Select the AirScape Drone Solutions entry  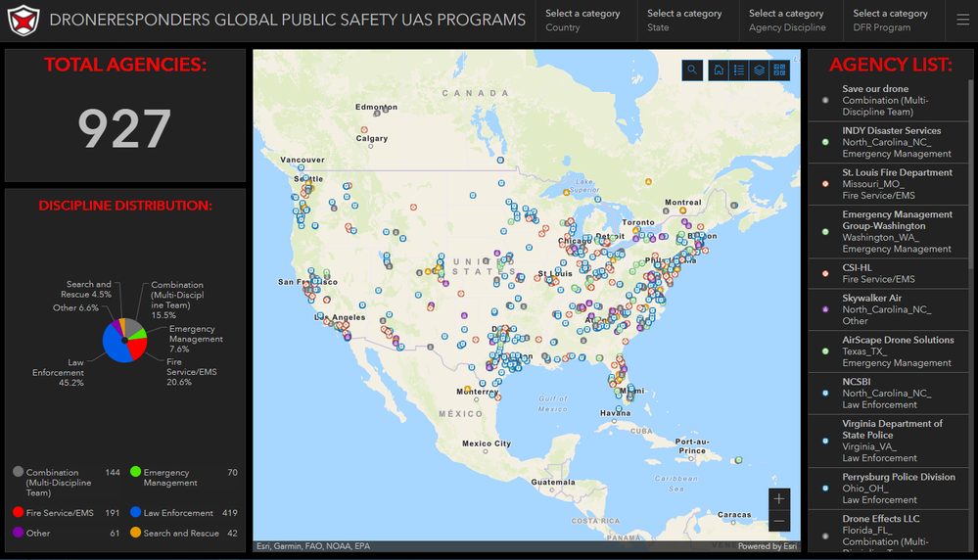point(888,351)
